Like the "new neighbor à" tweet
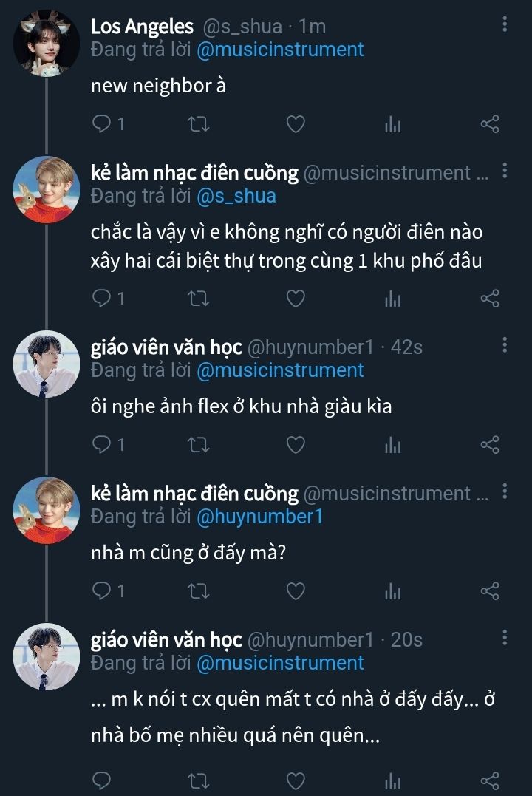This screenshot has height=796, width=532. pos(296,123)
